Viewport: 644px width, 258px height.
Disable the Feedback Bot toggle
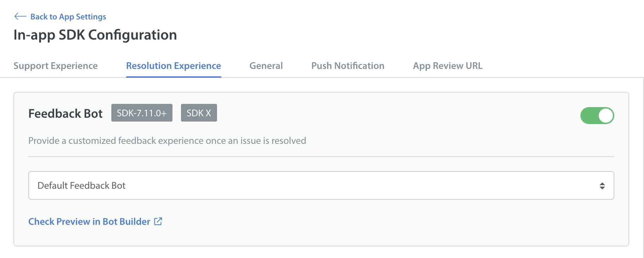click(597, 116)
